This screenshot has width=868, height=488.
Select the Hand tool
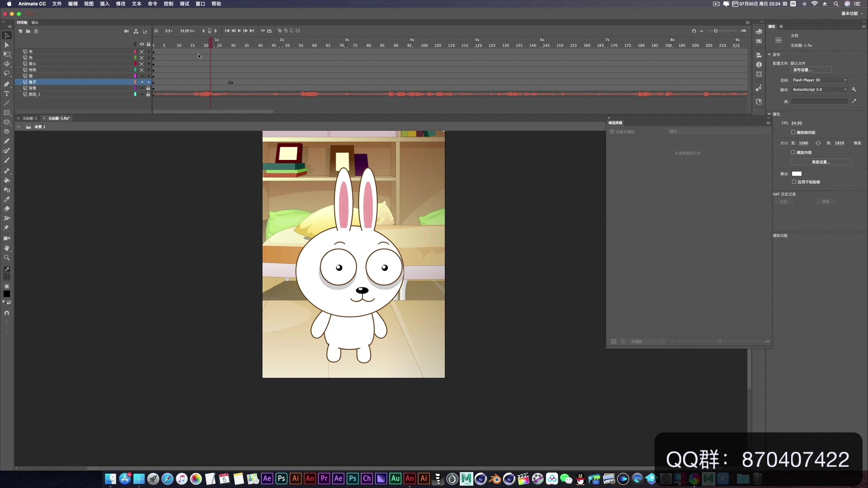[x=7, y=248]
